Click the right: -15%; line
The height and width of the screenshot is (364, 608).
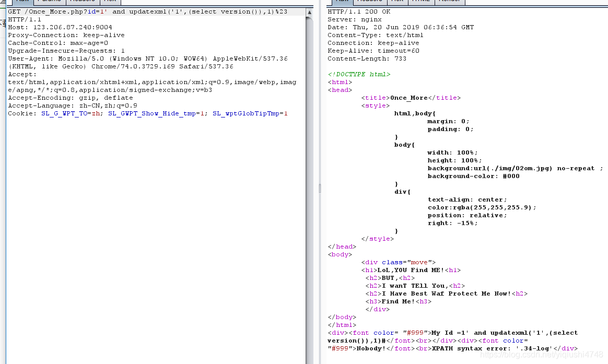click(452, 223)
